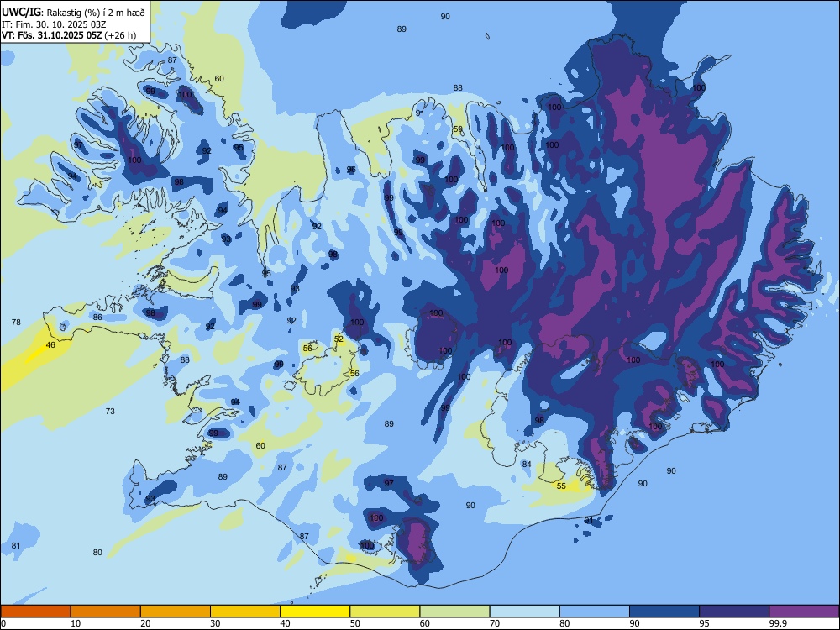Click the legend scale label '10'

point(76,623)
